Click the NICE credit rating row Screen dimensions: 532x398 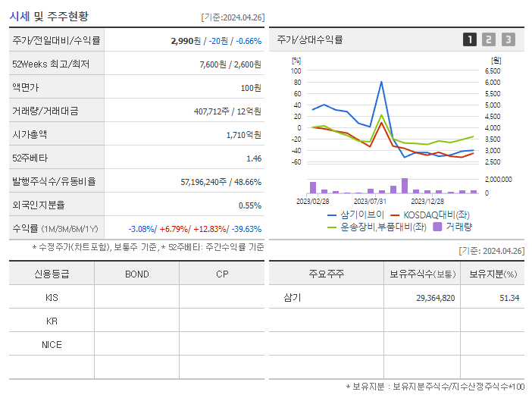coord(52,345)
